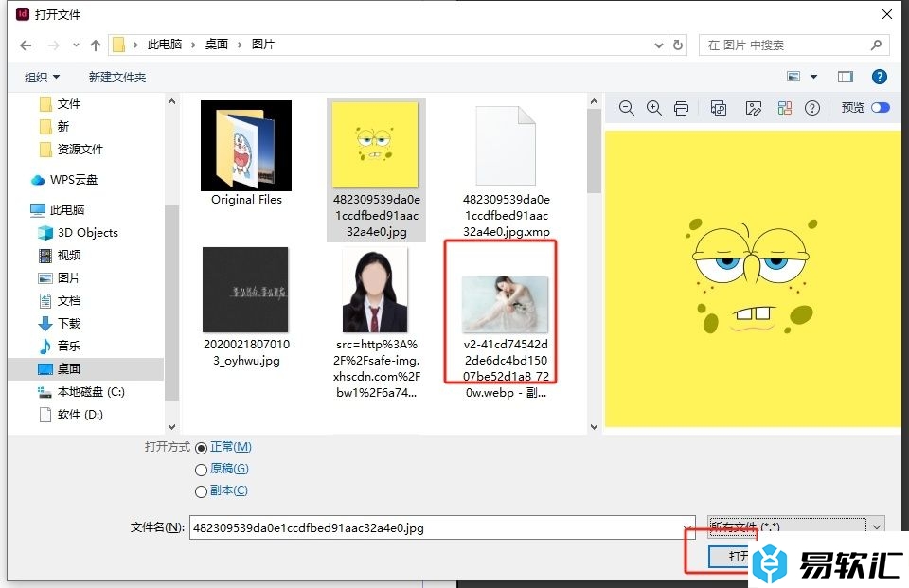This screenshot has height=588, width=909.
Task: Open the 所有文件 file type dropdown
Action: click(x=795, y=527)
